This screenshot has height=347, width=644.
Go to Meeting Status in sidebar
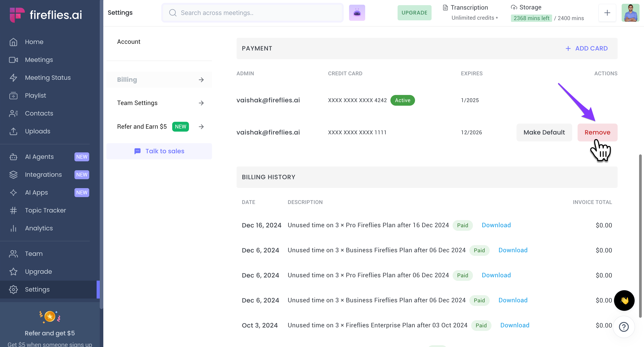(x=47, y=78)
